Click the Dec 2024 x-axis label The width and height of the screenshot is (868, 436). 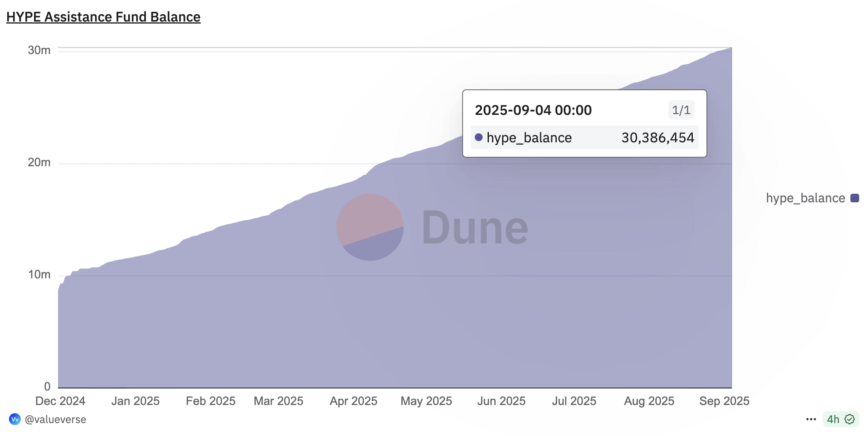pyautogui.click(x=60, y=401)
